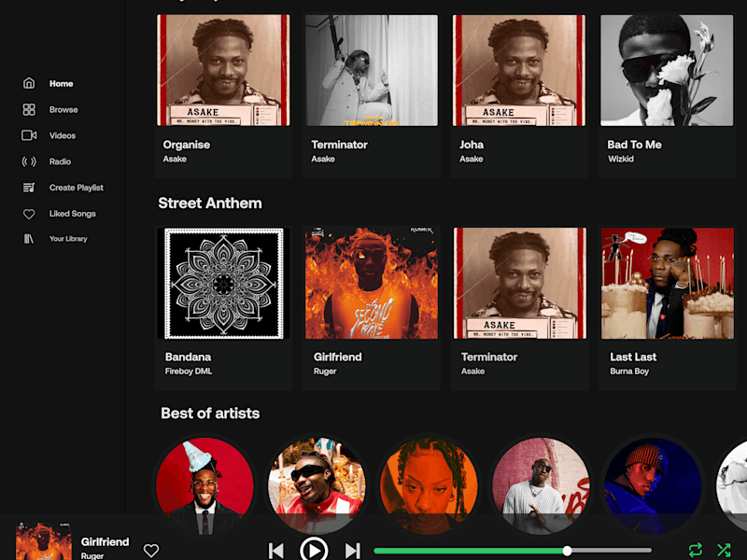Select artist avatar with red beanie on blue
This screenshot has height=560, width=747.
pyautogui.click(x=653, y=485)
